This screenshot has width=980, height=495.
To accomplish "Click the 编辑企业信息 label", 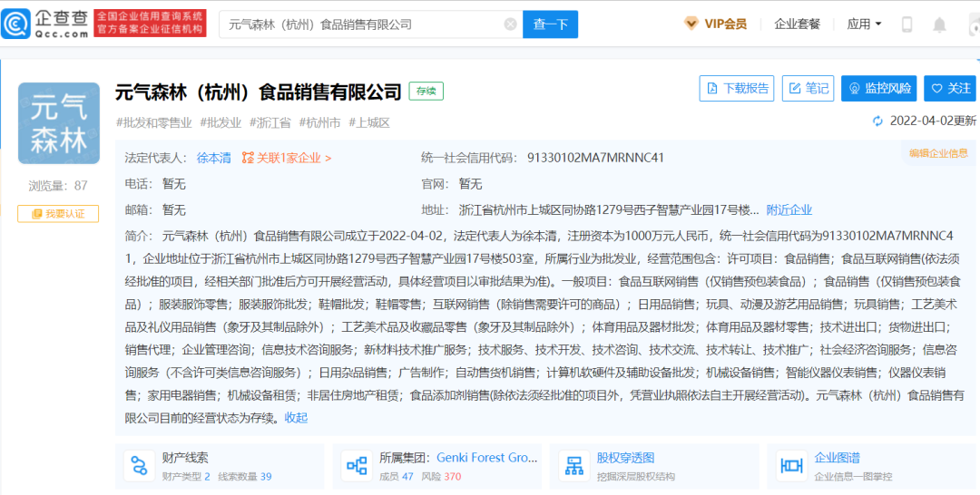I will (939, 153).
